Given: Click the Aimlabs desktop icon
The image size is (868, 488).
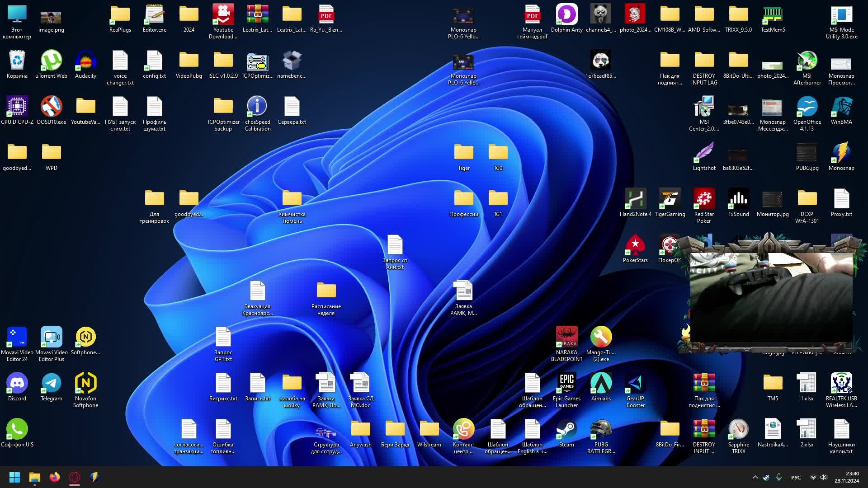Looking at the screenshot, I should (601, 383).
